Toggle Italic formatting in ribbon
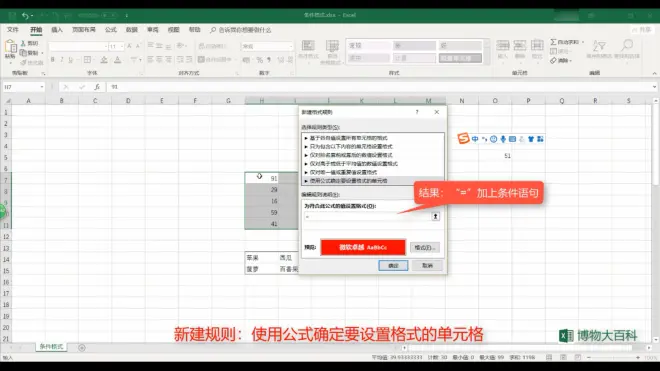This screenshot has height=371, width=660. (x=62, y=60)
